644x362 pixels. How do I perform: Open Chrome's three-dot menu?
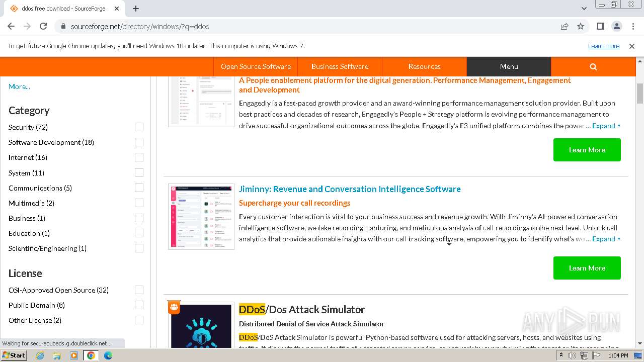tap(632, 26)
